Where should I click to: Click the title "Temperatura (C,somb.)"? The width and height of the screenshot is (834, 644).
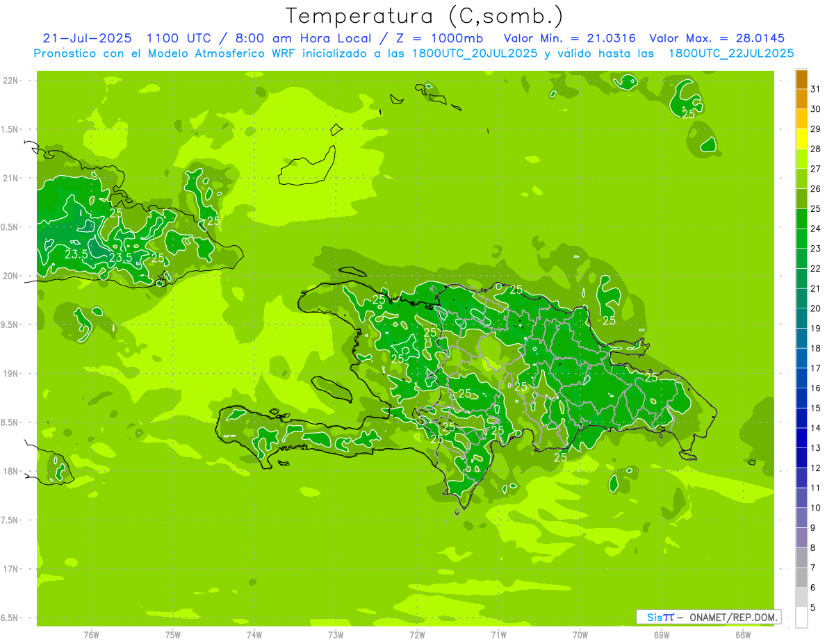(425, 16)
